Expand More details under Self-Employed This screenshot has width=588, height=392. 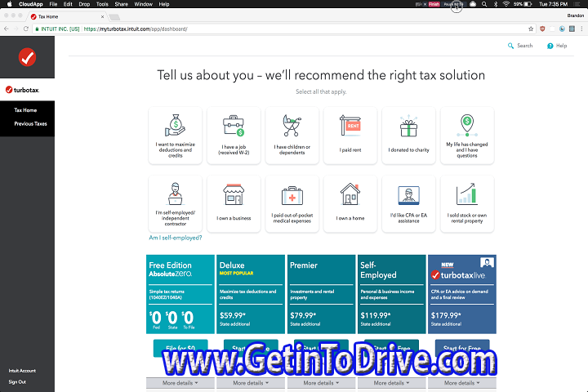click(391, 383)
